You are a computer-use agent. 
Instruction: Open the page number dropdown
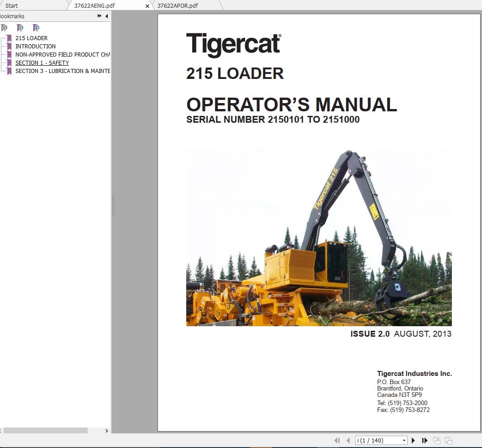coord(404,440)
